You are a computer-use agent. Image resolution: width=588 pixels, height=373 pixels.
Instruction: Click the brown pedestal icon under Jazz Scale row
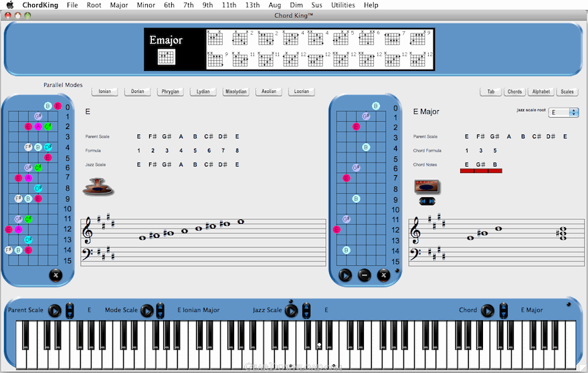(98, 186)
